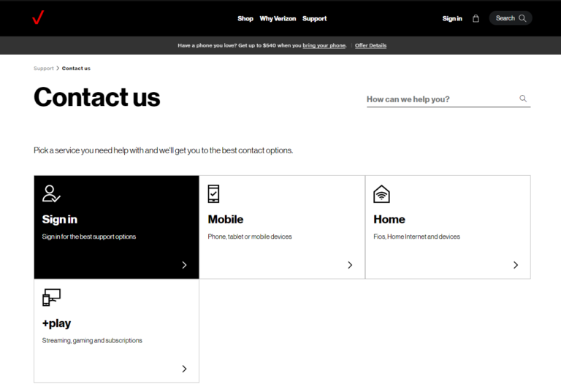
Task: Click the magnifier in header Search button
Action: coord(522,18)
